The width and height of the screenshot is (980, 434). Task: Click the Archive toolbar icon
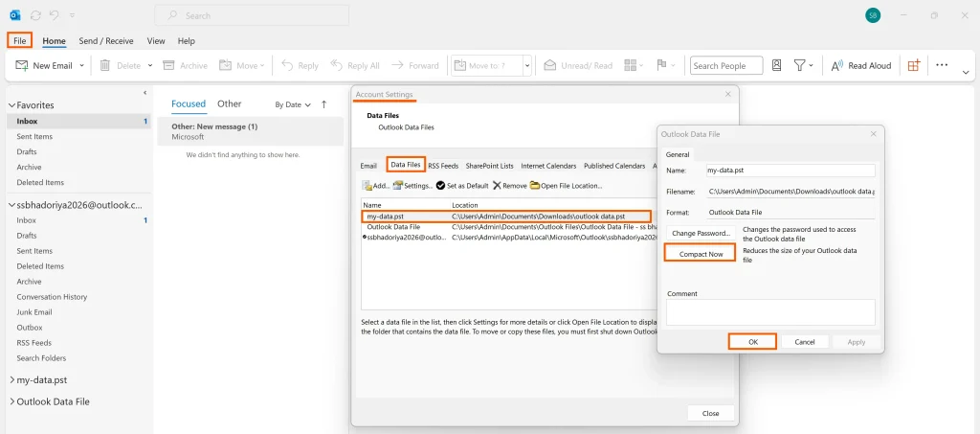point(168,66)
